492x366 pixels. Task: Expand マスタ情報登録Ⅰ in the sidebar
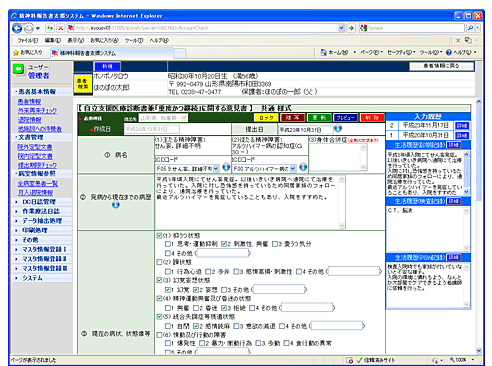click(x=44, y=249)
